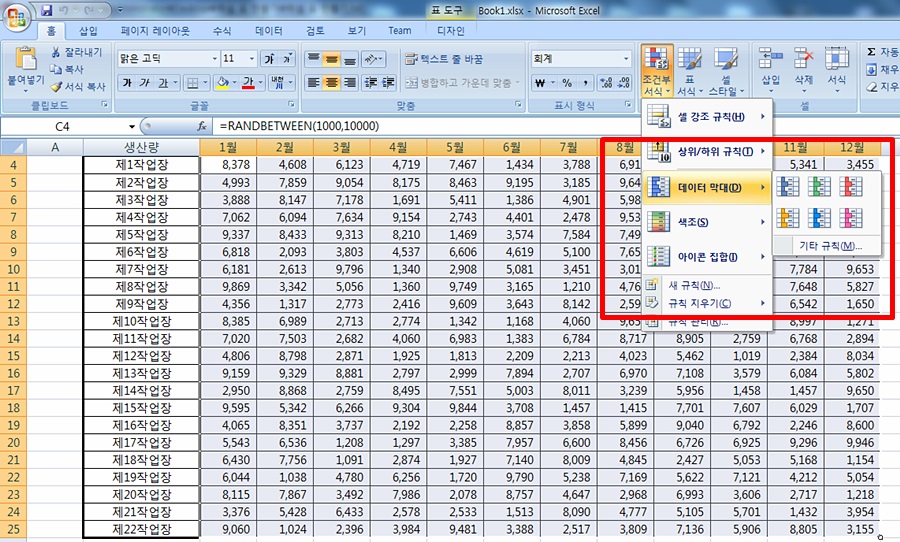
Task: Choose the blue data bar style
Action: coord(788,186)
